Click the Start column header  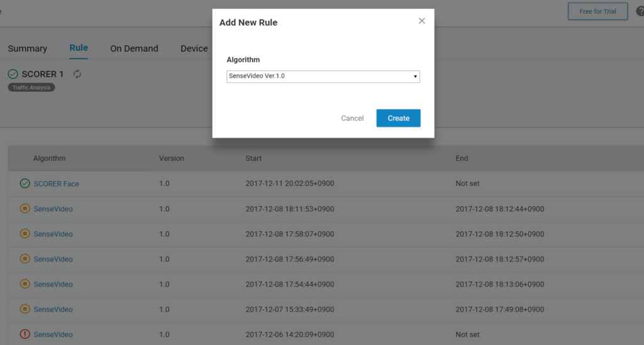pyautogui.click(x=253, y=158)
